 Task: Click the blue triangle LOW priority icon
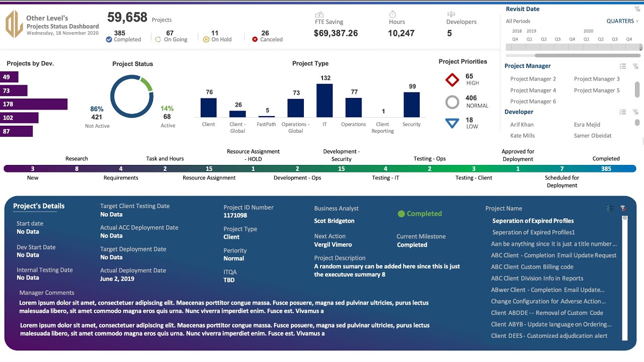[452, 123]
